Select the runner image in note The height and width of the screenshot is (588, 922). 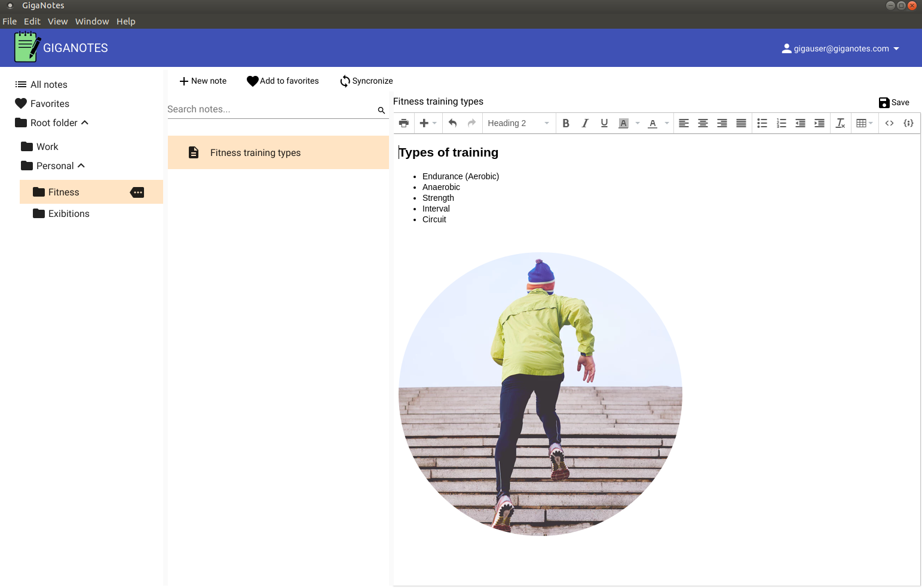540,394
